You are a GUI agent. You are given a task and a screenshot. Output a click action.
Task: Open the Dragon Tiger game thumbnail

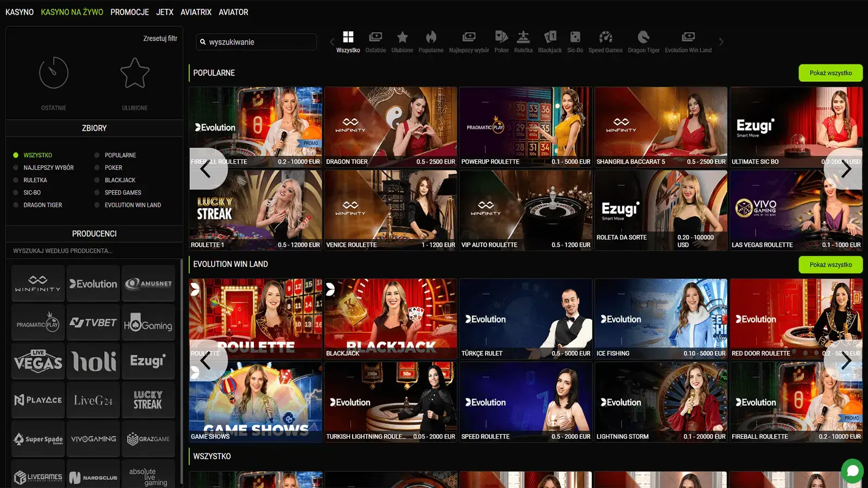click(391, 127)
